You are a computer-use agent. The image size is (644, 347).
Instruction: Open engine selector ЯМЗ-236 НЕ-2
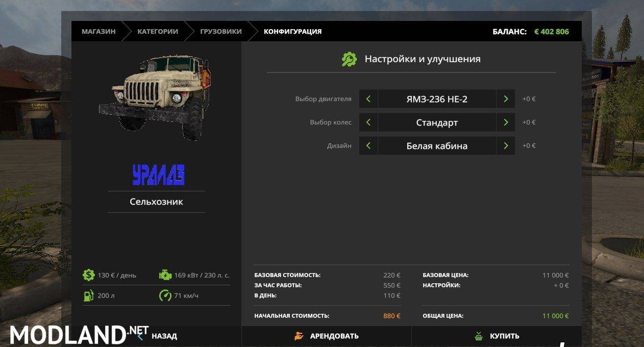tap(437, 99)
